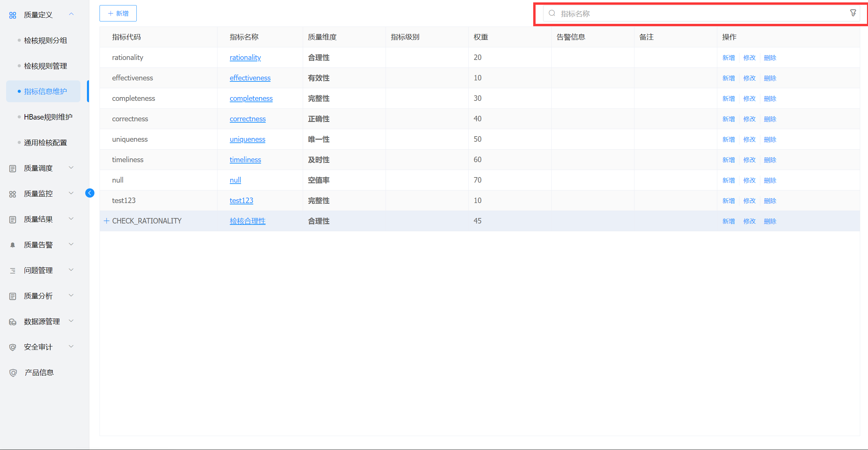Open the 检核规则管理 menu item
The image size is (868, 450).
coord(45,66)
